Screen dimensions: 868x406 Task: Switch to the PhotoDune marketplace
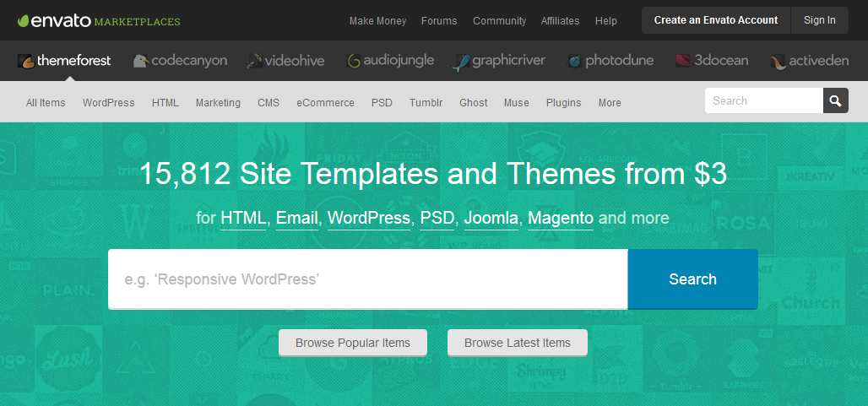[610, 61]
